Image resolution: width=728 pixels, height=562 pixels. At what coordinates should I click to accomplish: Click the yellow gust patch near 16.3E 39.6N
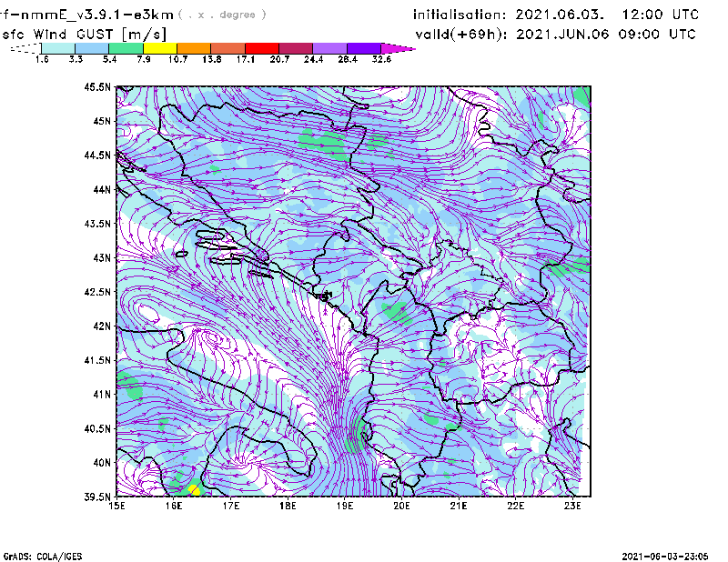tap(194, 489)
